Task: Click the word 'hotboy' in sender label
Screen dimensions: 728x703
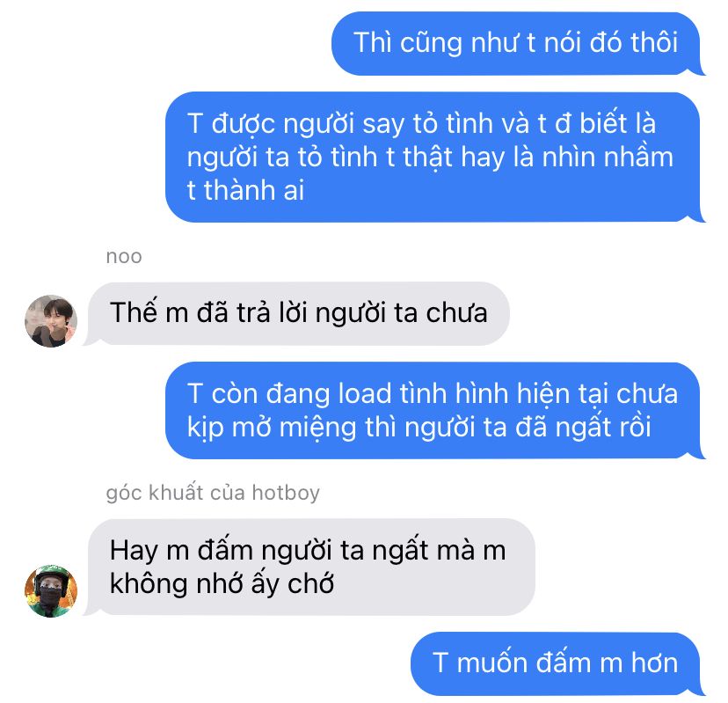Action: (286, 493)
